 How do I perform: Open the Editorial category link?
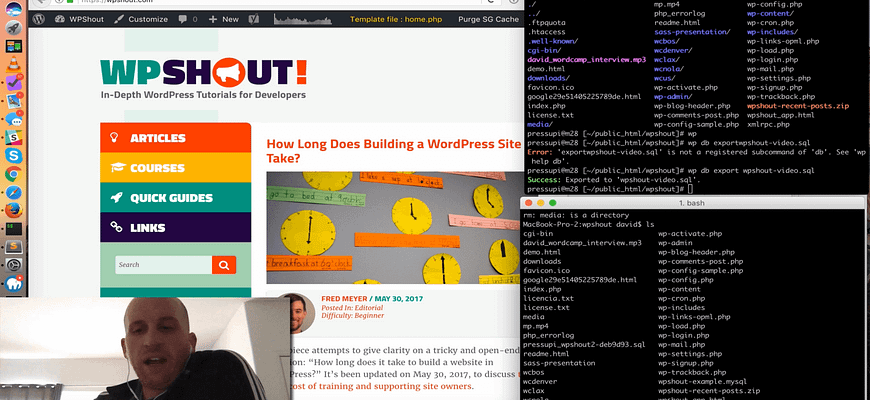[370, 307]
